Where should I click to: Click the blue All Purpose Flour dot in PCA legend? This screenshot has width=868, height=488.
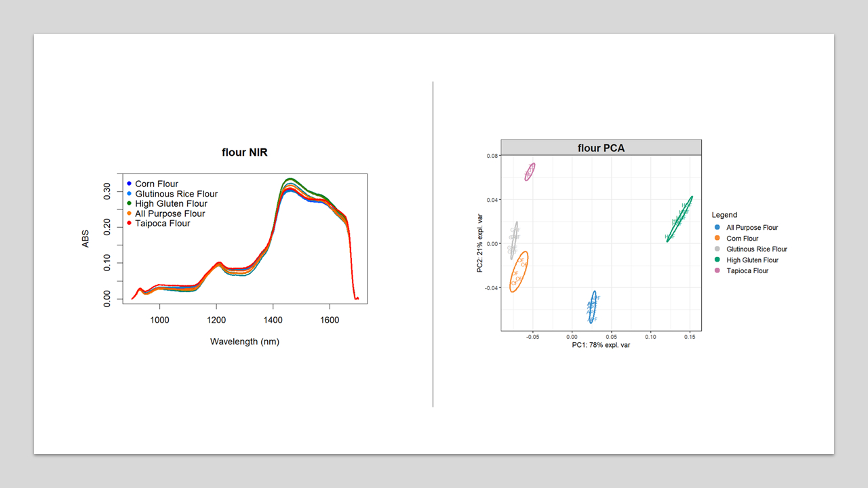point(717,227)
